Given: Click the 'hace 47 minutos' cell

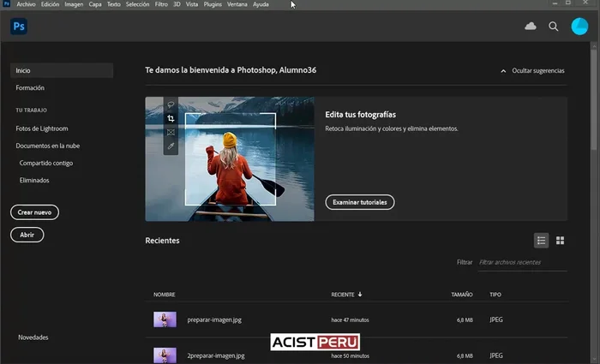Looking at the screenshot, I should [x=350, y=320].
